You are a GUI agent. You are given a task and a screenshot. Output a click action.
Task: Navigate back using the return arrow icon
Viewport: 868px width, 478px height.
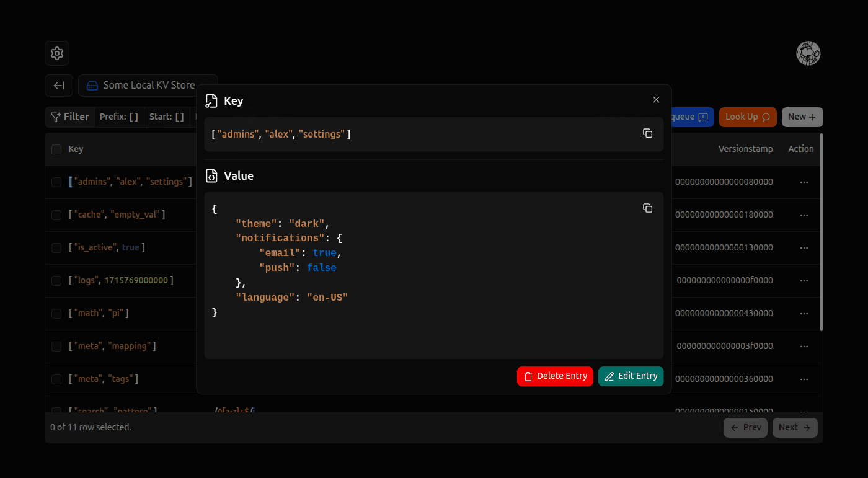click(x=58, y=85)
